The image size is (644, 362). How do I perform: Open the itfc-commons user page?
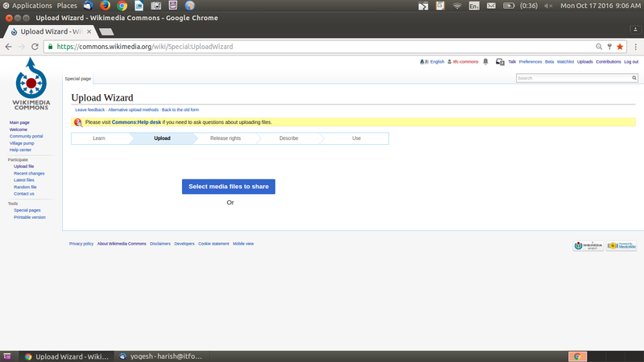click(465, 62)
